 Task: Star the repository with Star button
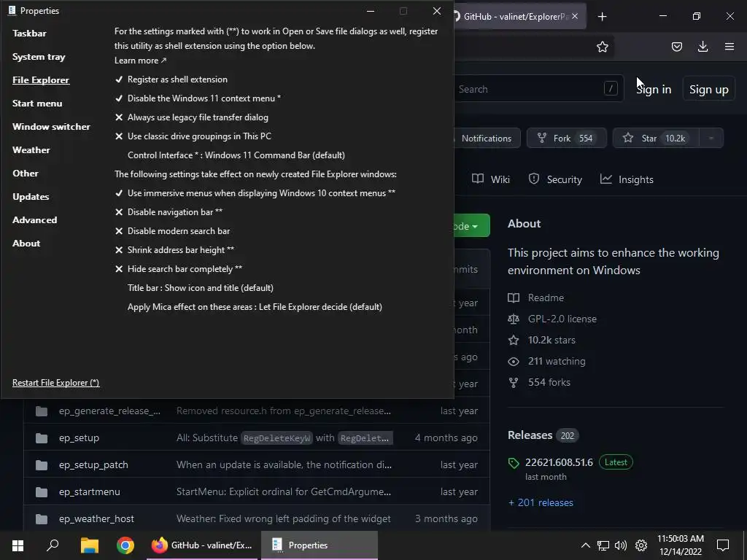click(x=656, y=138)
